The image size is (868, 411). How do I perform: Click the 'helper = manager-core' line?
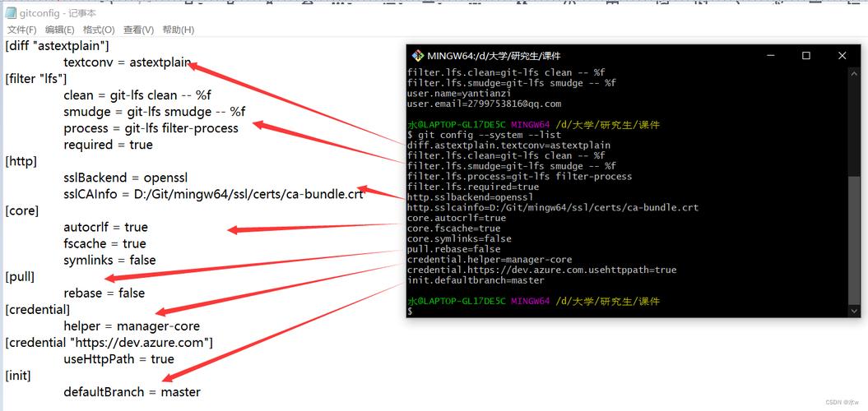132,326
